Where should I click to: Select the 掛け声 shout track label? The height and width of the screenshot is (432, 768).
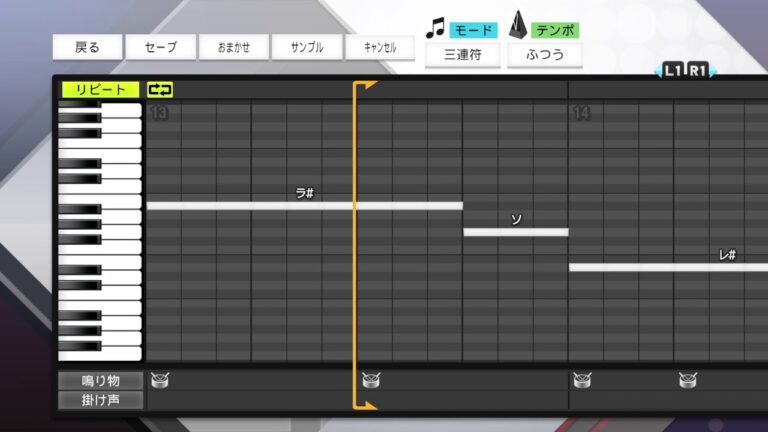tap(100, 400)
